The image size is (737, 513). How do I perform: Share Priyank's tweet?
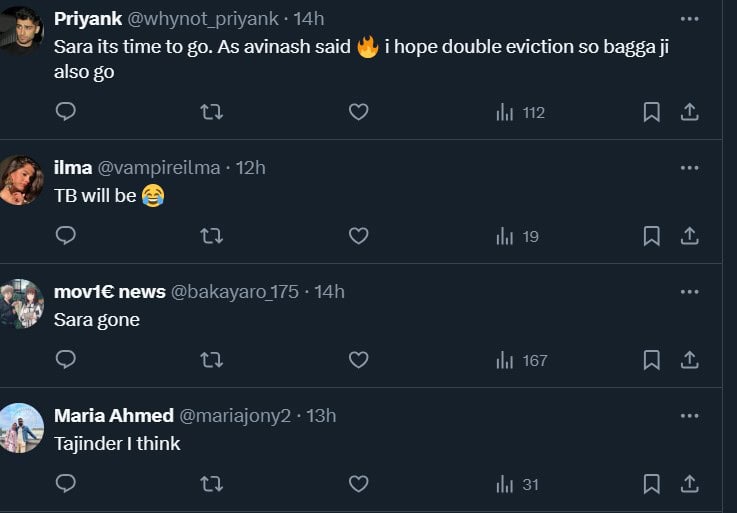[689, 112]
